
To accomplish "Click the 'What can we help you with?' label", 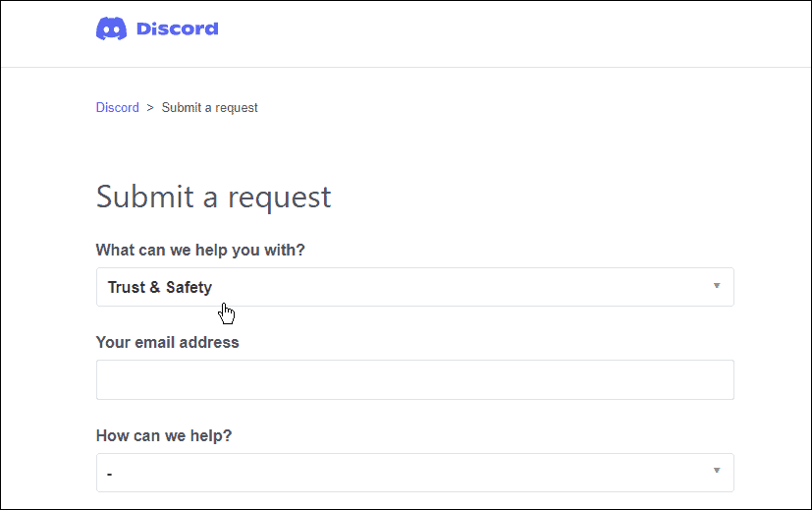I will point(200,250).
